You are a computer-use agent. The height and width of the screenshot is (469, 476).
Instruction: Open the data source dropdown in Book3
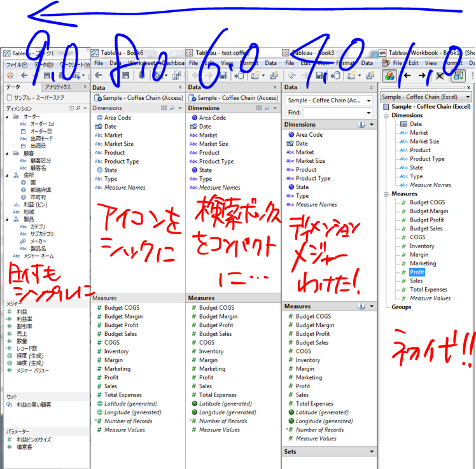pos(369,101)
